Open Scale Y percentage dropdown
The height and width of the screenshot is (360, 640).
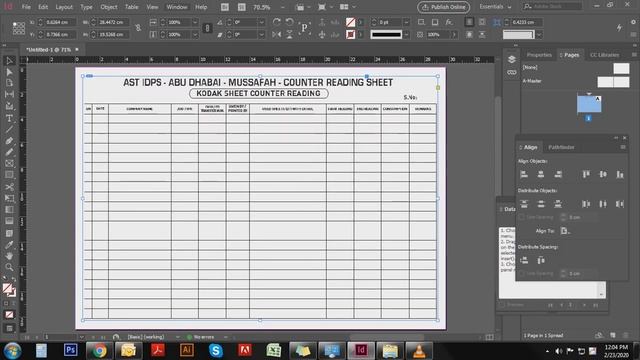[x=195, y=35]
